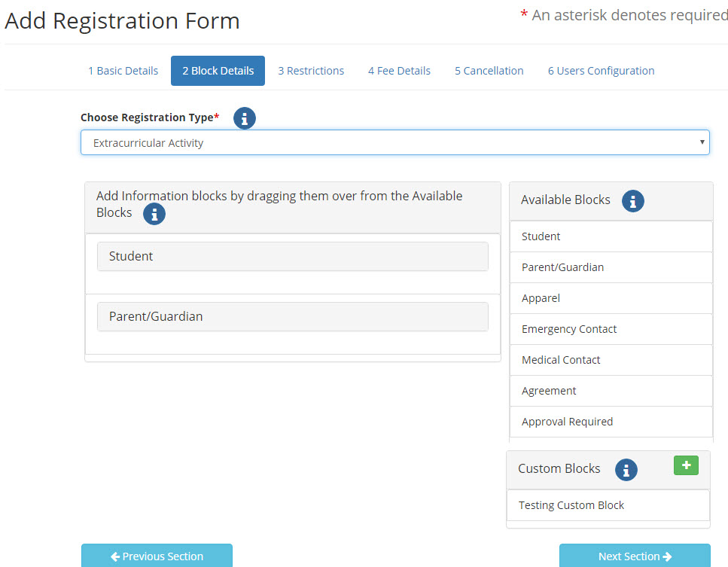
Task: Select the added Parent/Guardian block
Action: point(293,317)
